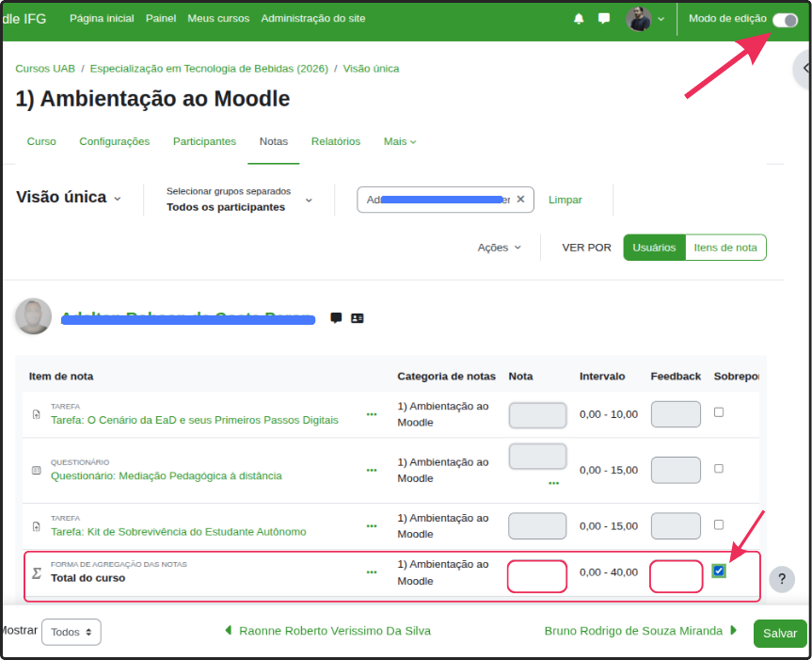Open the Mostrar quantity selector
The image size is (812, 660).
coord(71,632)
